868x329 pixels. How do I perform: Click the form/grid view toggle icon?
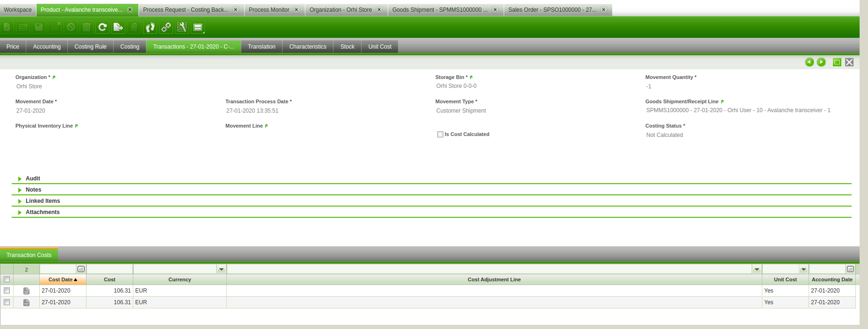198,27
